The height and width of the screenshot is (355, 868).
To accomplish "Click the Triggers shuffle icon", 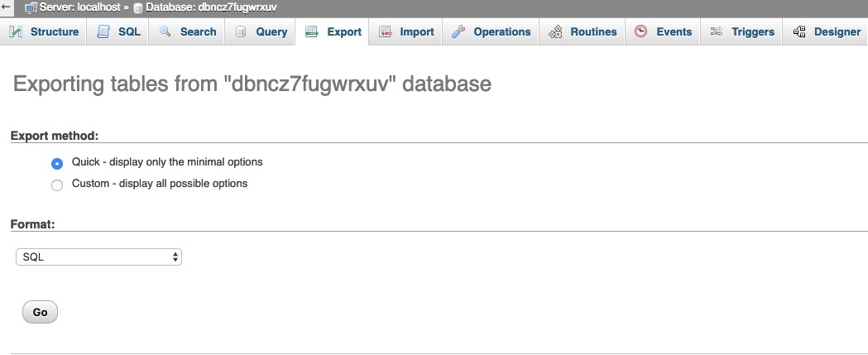I will 717,31.
